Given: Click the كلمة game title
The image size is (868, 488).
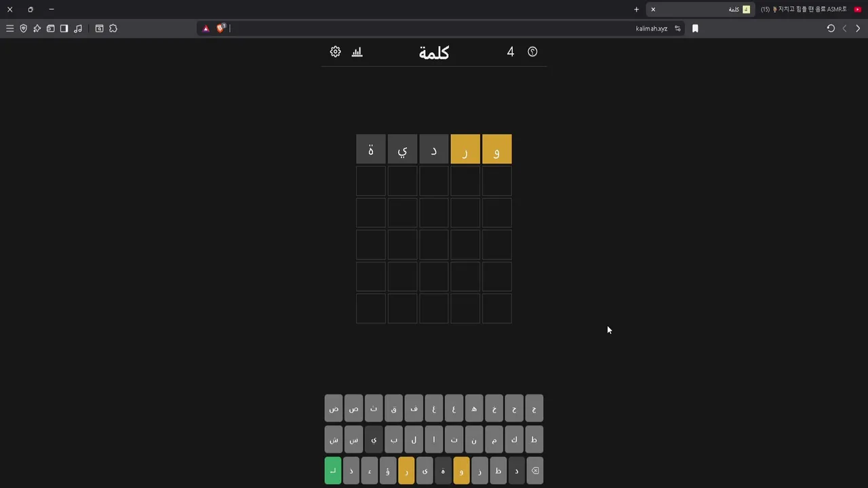Looking at the screenshot, I should tap(434, 53).
